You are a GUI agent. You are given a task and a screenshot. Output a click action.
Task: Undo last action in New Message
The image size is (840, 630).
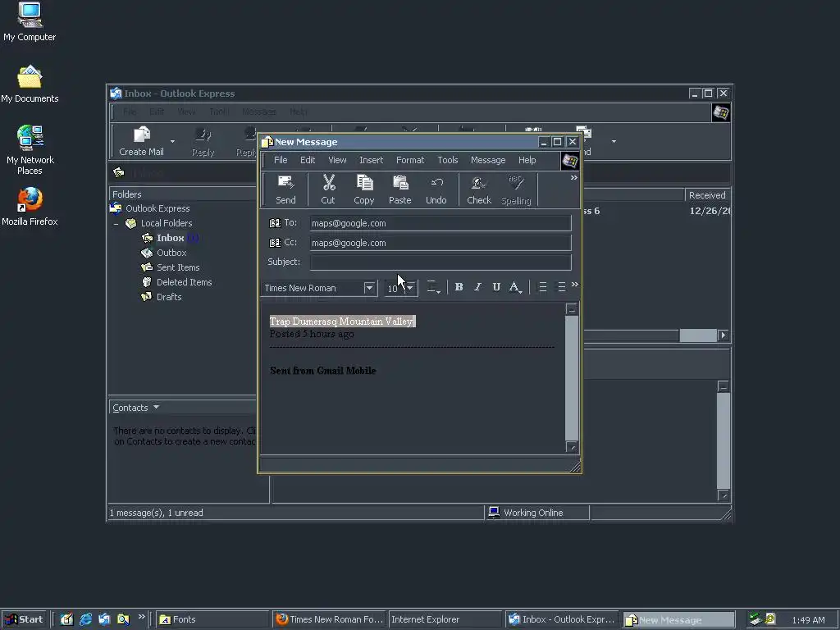tap(436, 189)
